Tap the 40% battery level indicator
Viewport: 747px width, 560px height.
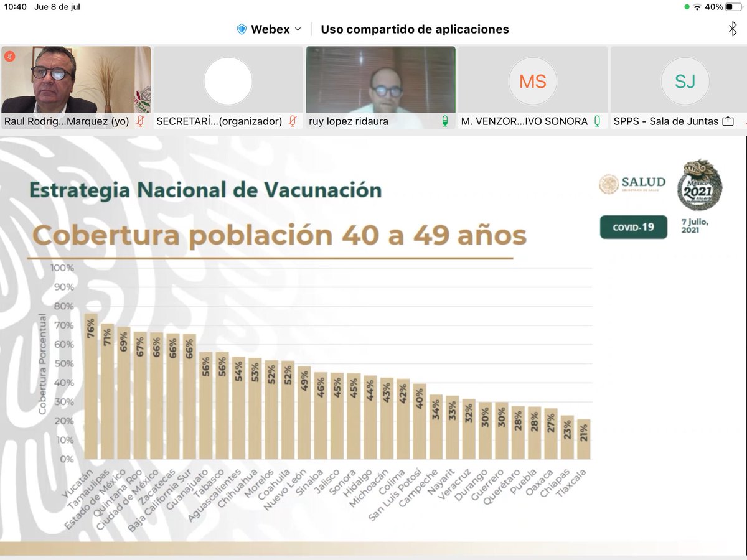(713, 7)
